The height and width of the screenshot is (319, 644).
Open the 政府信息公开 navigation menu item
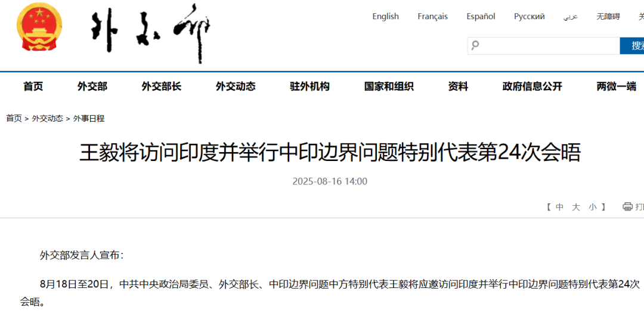532,86
